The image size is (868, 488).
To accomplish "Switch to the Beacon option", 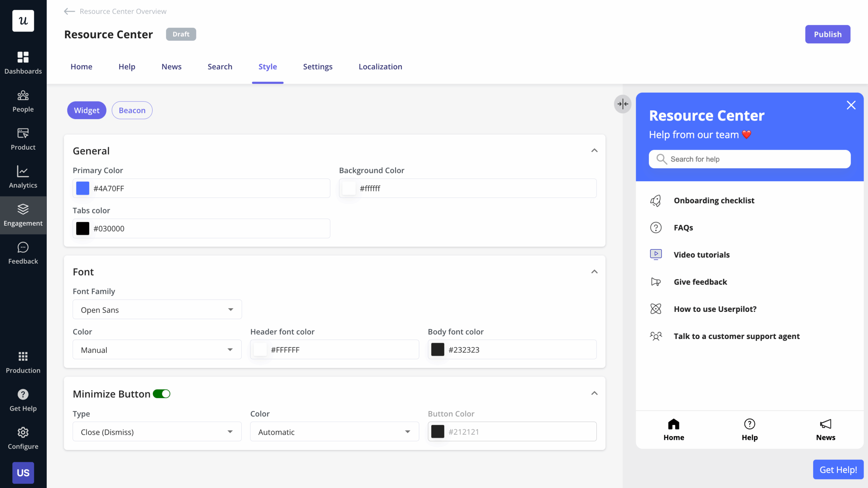I will click(132, 110).
